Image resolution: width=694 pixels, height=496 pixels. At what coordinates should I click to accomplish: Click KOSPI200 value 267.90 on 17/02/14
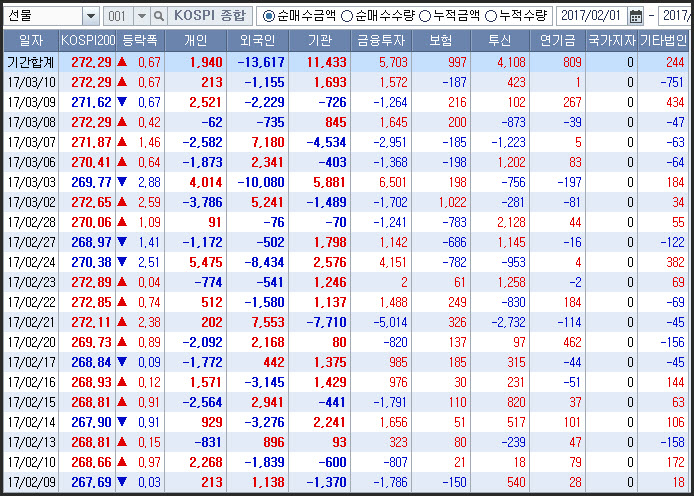coord(91,423)
